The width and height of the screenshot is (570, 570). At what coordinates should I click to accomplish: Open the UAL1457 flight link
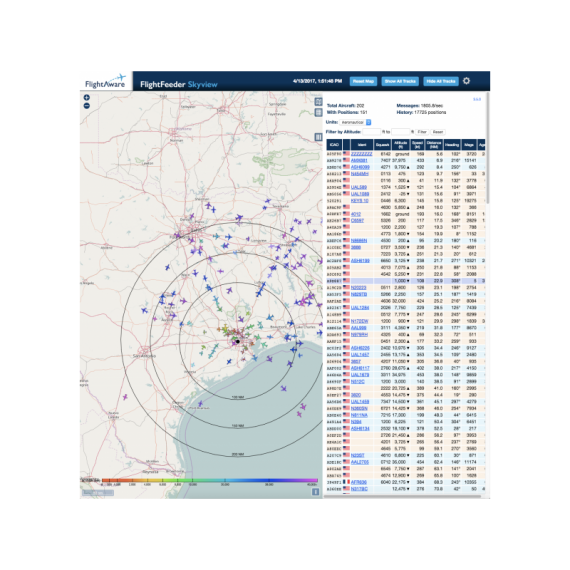coord(360,354)
